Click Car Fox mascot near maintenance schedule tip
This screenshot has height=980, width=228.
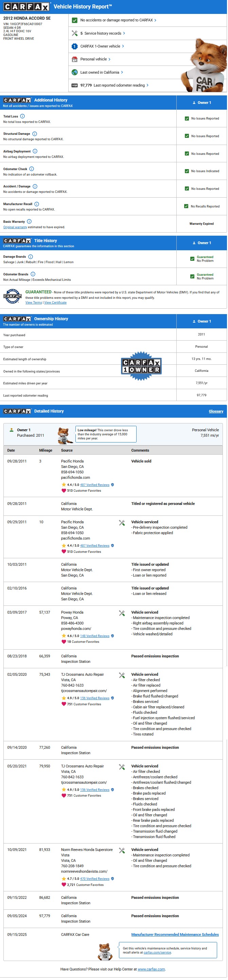105,951
